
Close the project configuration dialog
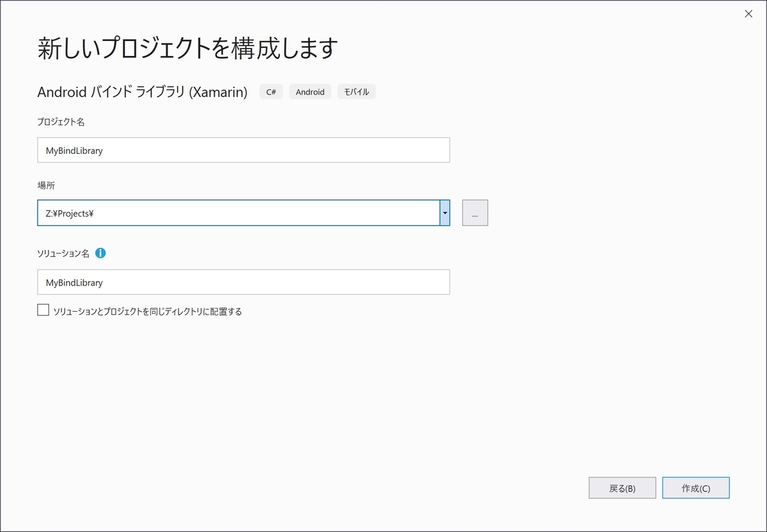click(748, 13)
